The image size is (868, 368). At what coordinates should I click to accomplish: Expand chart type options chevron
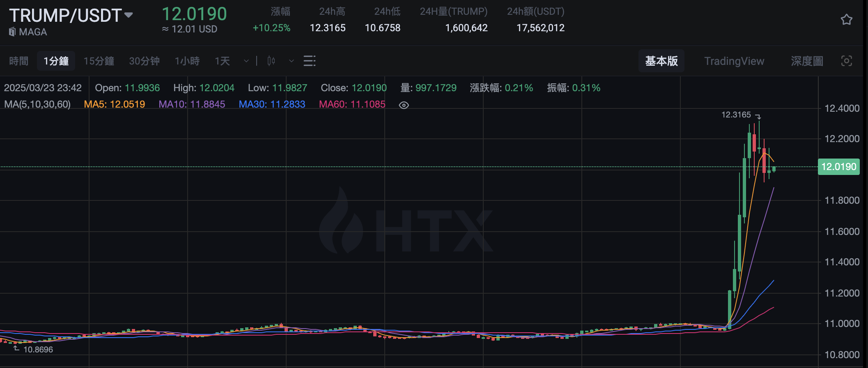[292, 61]
